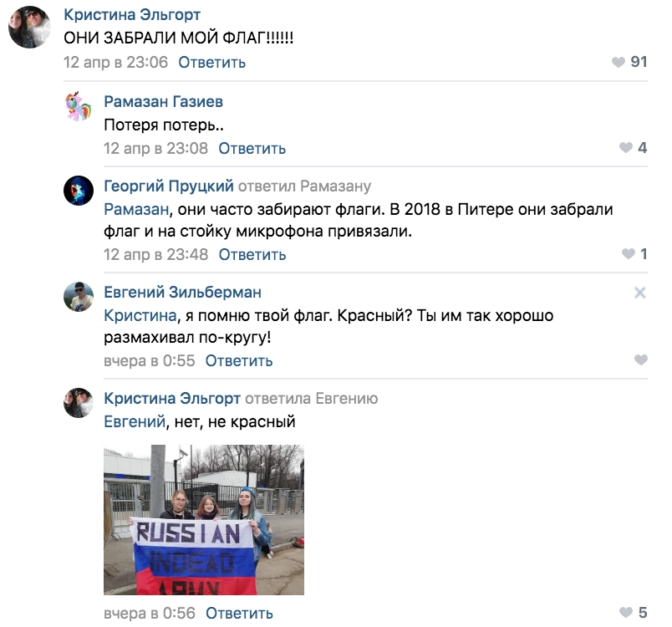This screenshot has width=672, height=627.
Task: Open Рамазан Газиев's pony avatar
Action: point(79,105)
